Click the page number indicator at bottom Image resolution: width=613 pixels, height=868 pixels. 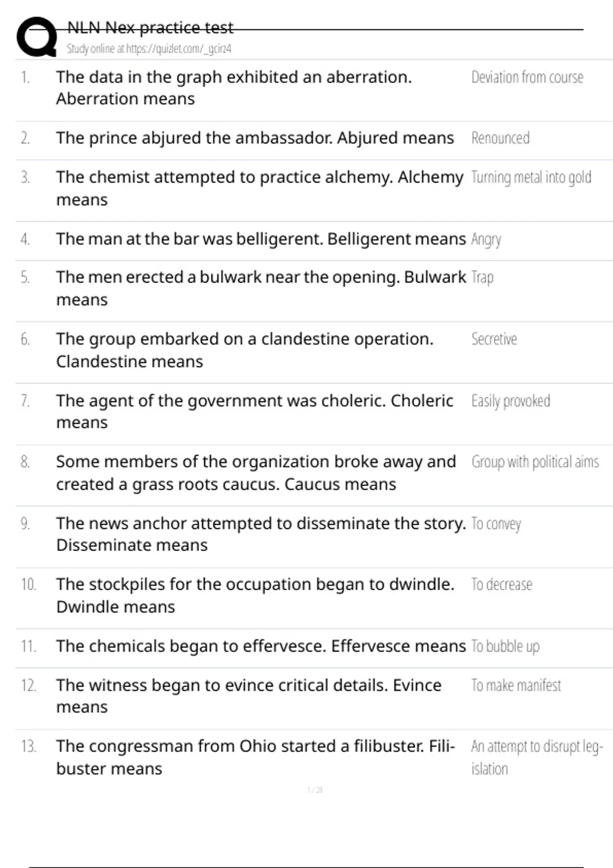(x=315, y=790)
